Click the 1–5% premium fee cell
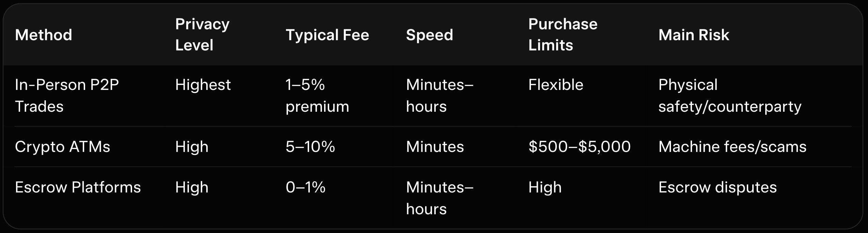Viewport: 868px width, 233px height. [317, 95]
